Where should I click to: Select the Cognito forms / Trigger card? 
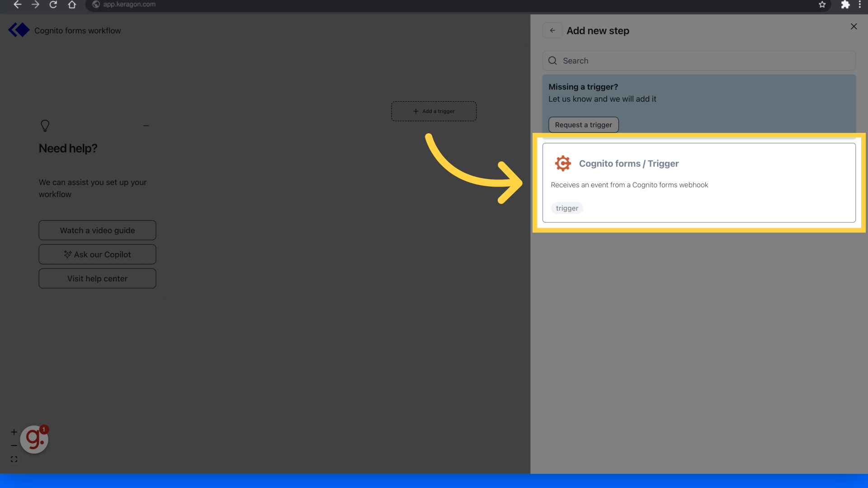click(x=699, y=183)
